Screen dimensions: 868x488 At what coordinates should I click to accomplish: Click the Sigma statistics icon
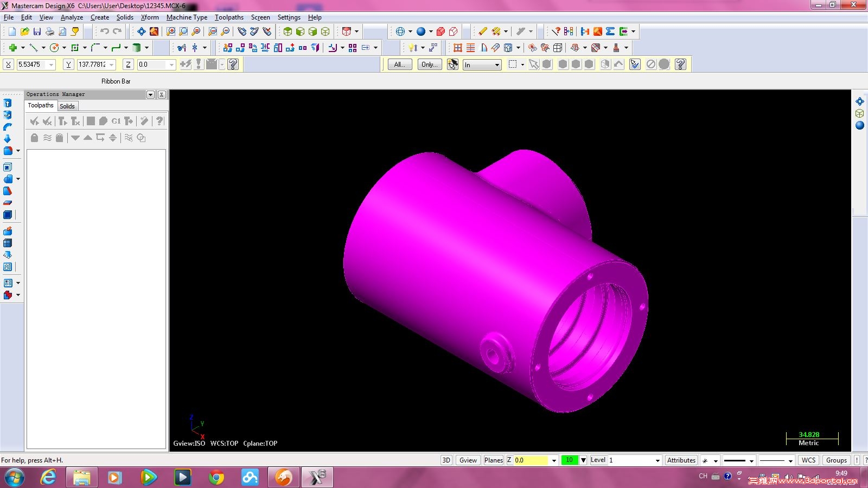pos(610,31)
